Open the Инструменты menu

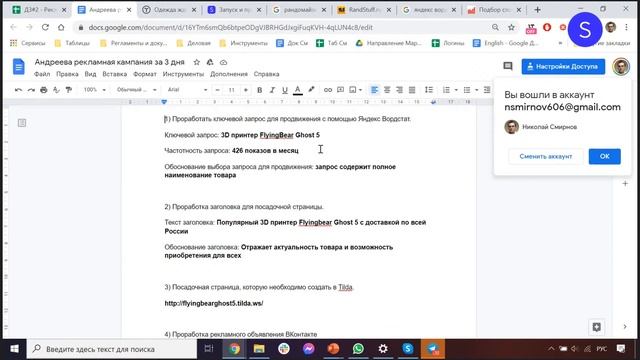[x=183, y=74]
